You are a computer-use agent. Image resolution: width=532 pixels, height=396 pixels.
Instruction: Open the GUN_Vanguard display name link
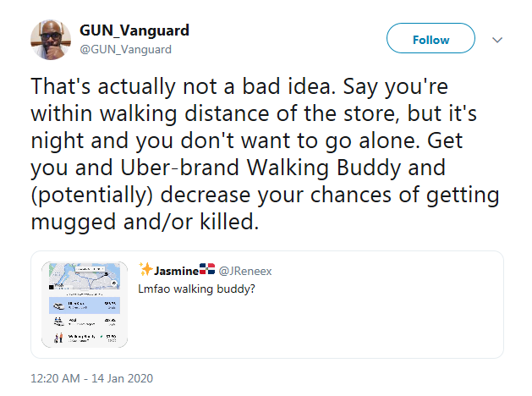tap(134, 30)
